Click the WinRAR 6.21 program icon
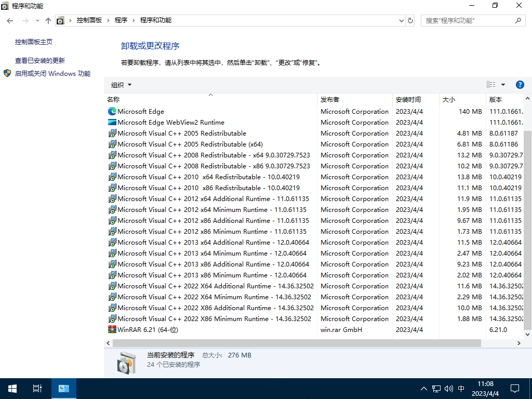The width and height of the screenshot is (532, 399). [x=112, y=329]
